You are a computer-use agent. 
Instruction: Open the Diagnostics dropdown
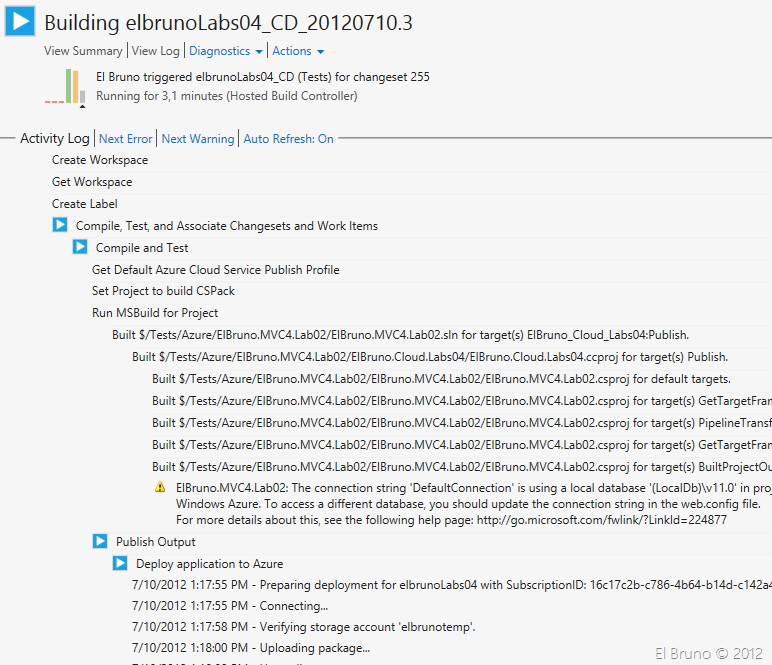coord(226,51)
